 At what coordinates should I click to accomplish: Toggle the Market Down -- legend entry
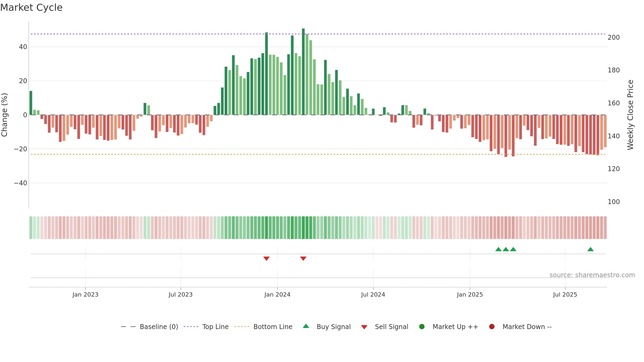click(520, 327)
